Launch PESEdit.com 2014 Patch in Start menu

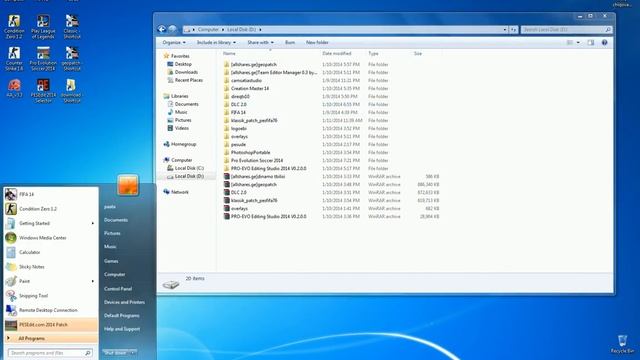point(51,325)
